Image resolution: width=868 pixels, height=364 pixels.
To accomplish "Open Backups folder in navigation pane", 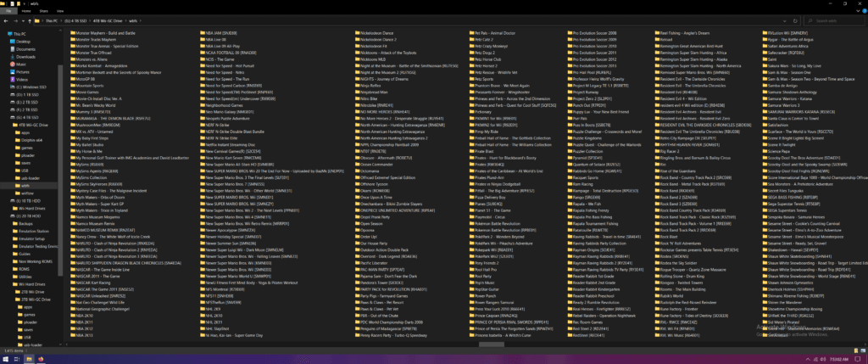I will click(21, 223).
